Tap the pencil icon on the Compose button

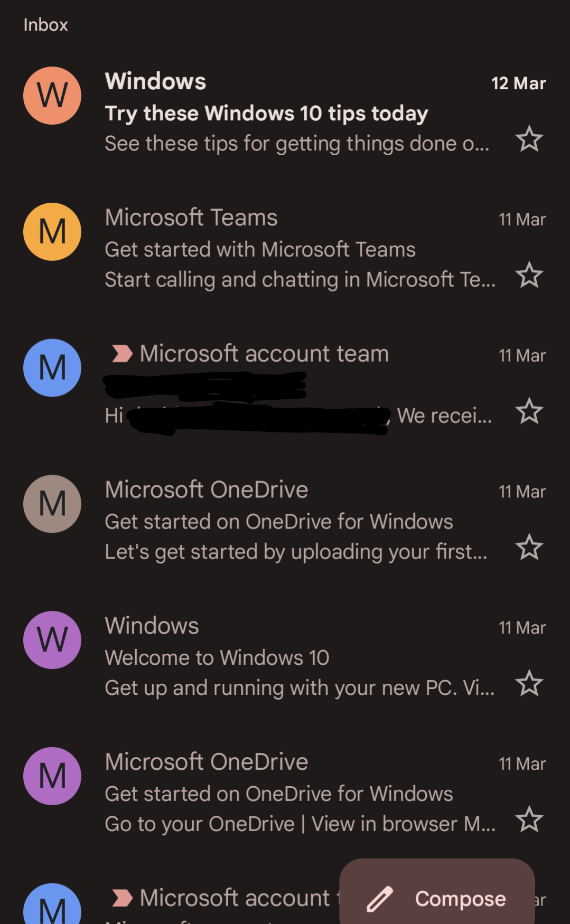380,899
